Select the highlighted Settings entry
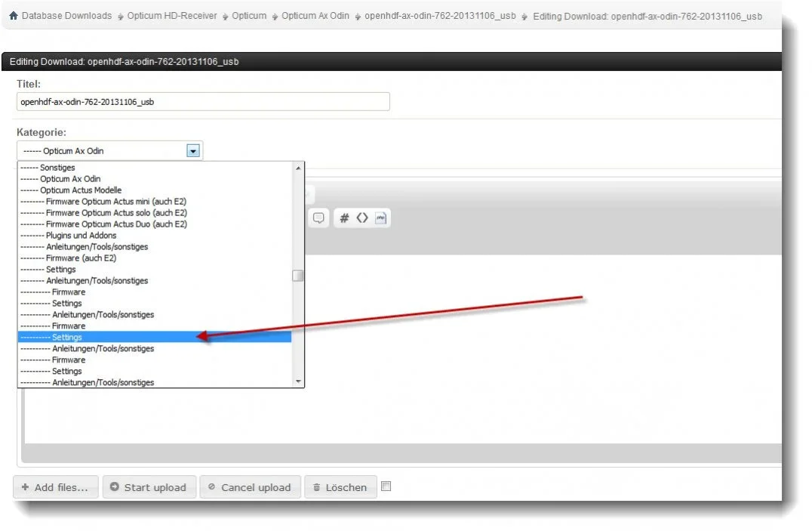The image size is (812, 531). click(155, 337)
